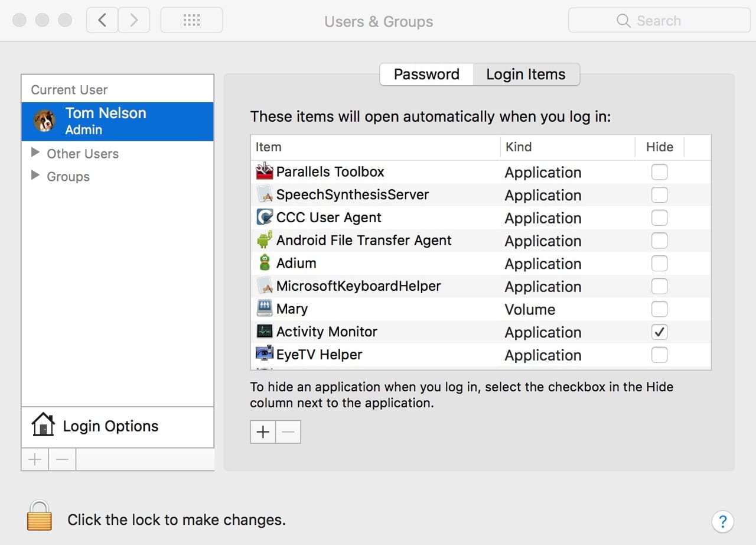This screenshot has height=545, width=756.
Task: Click the lock icon to make changes
Action: click(40, 515)
